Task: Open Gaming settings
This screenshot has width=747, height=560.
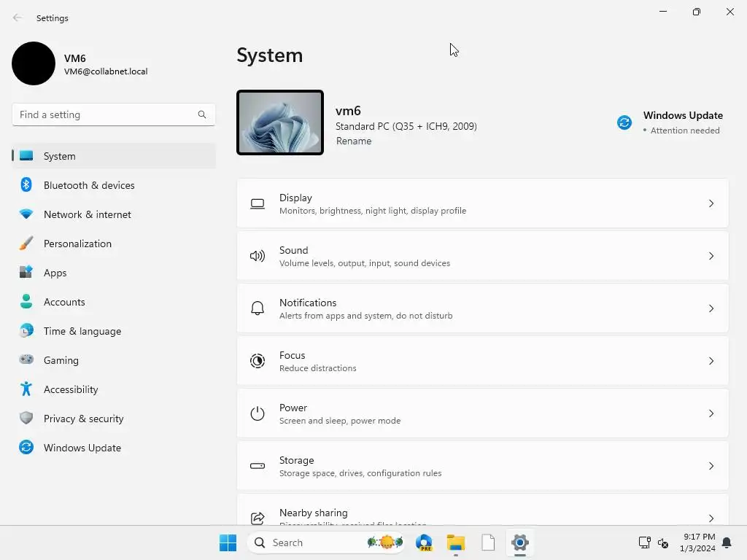Action: point(114,360)
